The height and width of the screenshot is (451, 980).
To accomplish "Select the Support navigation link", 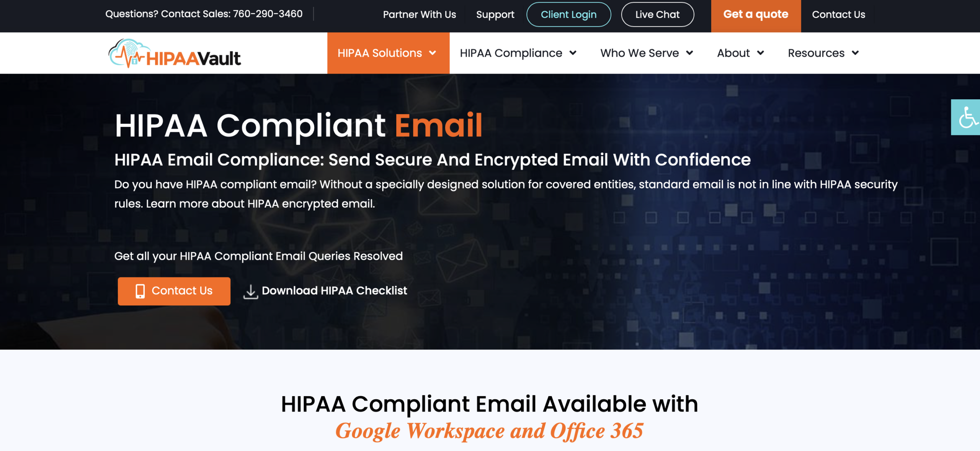I will click(494, 14).
